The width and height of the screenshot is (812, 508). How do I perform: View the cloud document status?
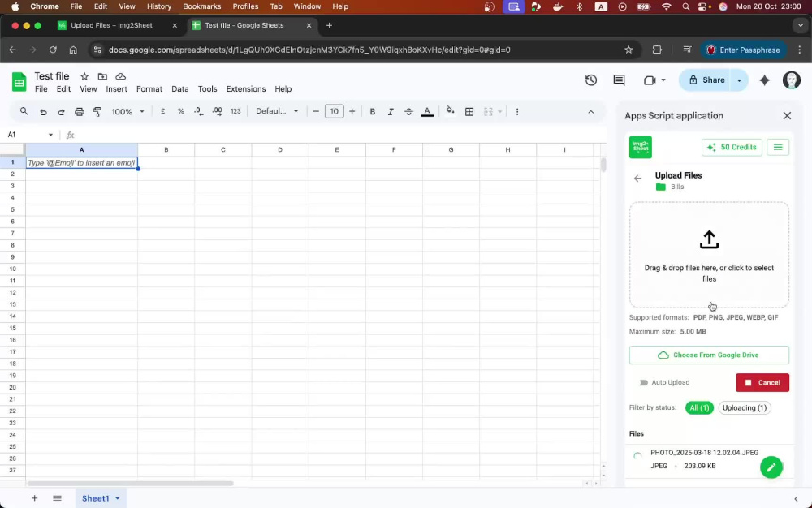[121, 76]
